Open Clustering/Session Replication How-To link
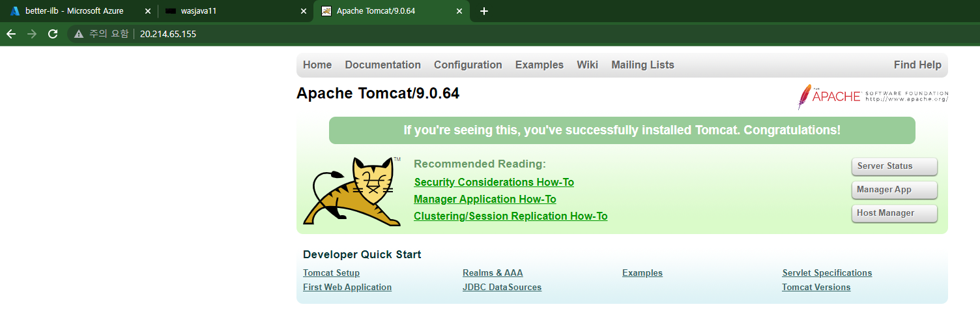 coord(510,216)
